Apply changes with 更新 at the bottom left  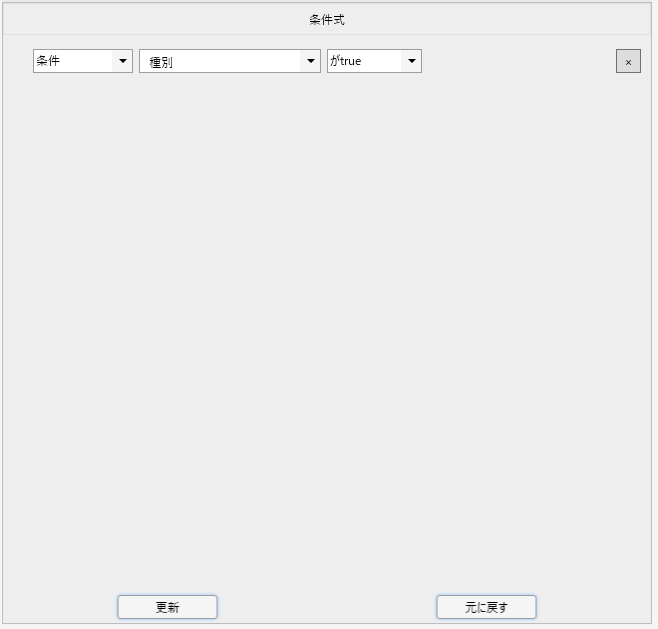pos(167,607)
